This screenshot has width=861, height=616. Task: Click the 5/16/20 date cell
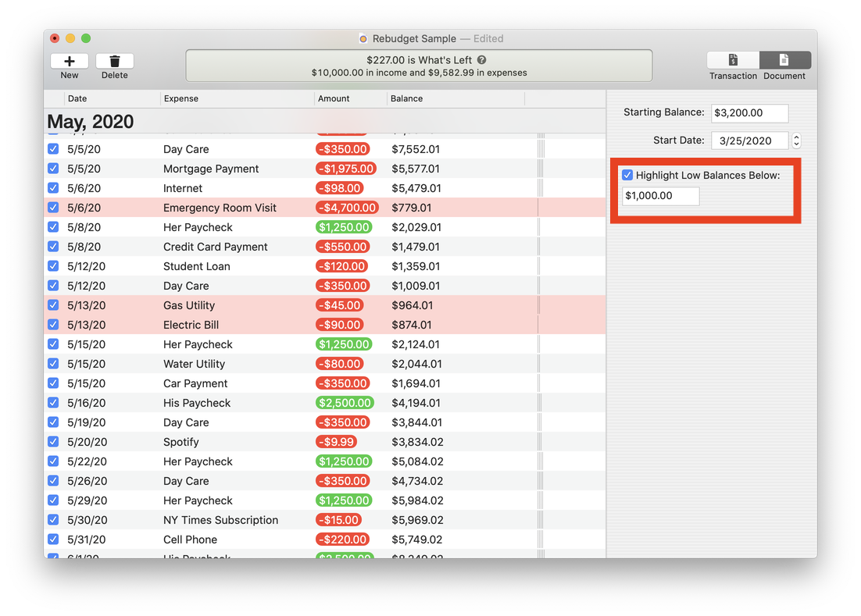click(86, 403)
